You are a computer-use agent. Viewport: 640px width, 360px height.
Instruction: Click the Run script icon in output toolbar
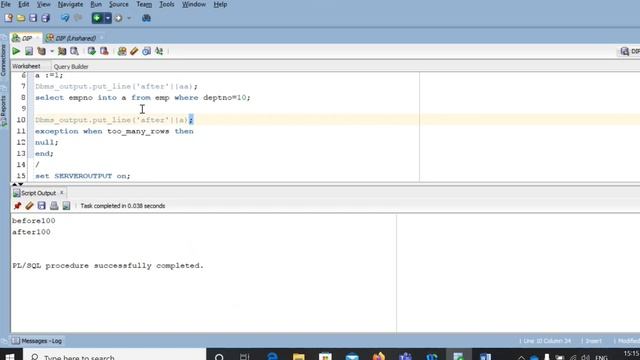pos(66,206)
